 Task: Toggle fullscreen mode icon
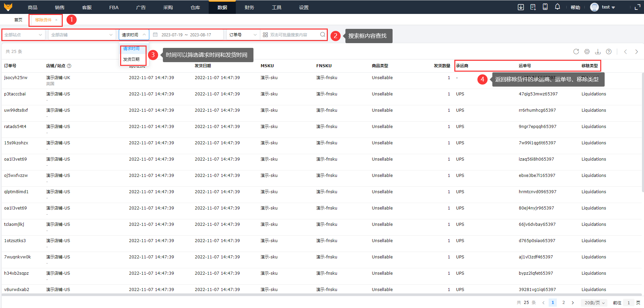pyautogui.click(x=637, y=7)
